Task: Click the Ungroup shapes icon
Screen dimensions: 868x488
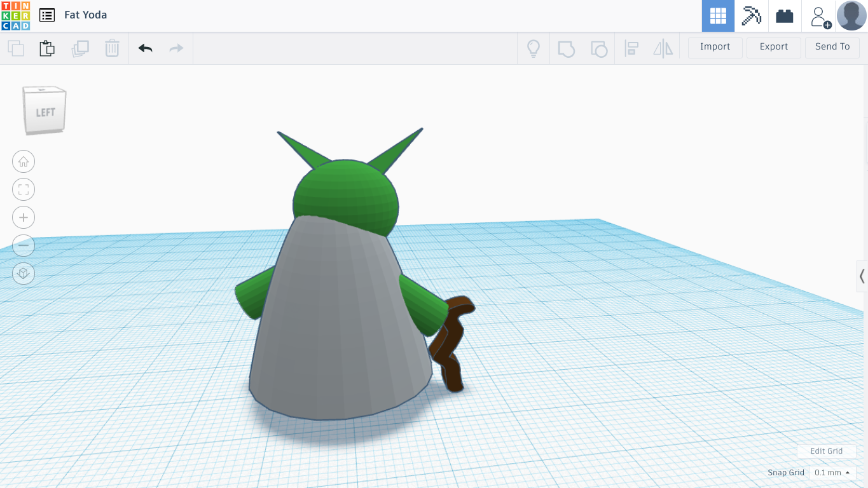Action: (x=599, y=48)
